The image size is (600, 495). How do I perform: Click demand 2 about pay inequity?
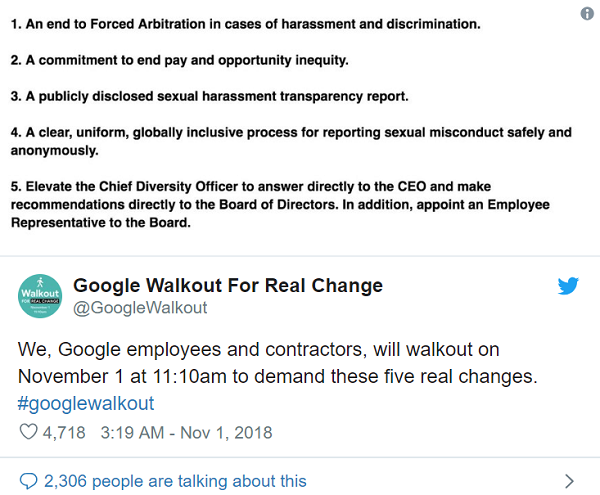click(180, 60)
